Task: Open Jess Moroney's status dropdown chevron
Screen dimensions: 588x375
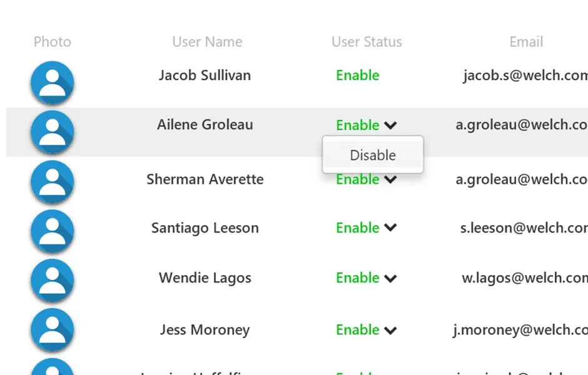Action: pos(391,330)
